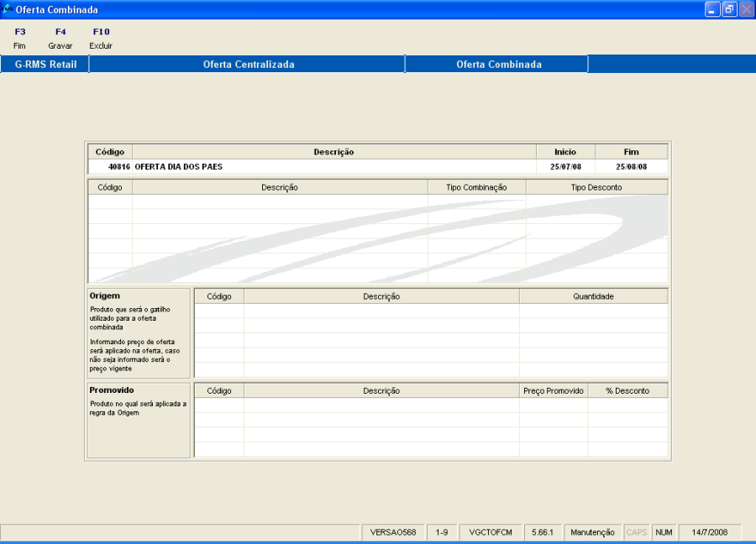The image size is (756, 544).
Task: Click the Preço Promovido column header
Action: click(554, 390)
